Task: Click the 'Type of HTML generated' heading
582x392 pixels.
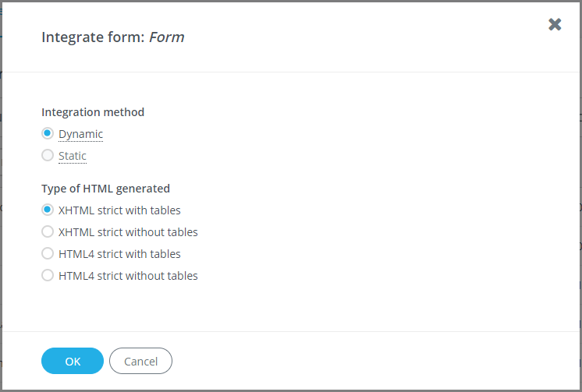Action: [105, 189]
